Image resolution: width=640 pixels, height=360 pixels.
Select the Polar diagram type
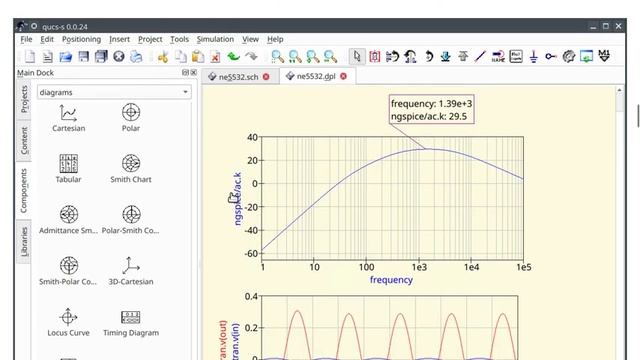click(131, 118)
